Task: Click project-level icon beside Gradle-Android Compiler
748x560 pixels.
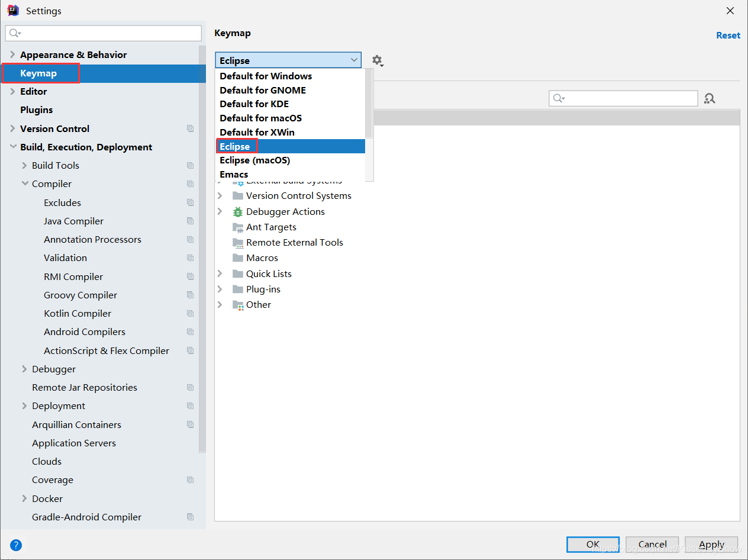Action: pos(191,517)
